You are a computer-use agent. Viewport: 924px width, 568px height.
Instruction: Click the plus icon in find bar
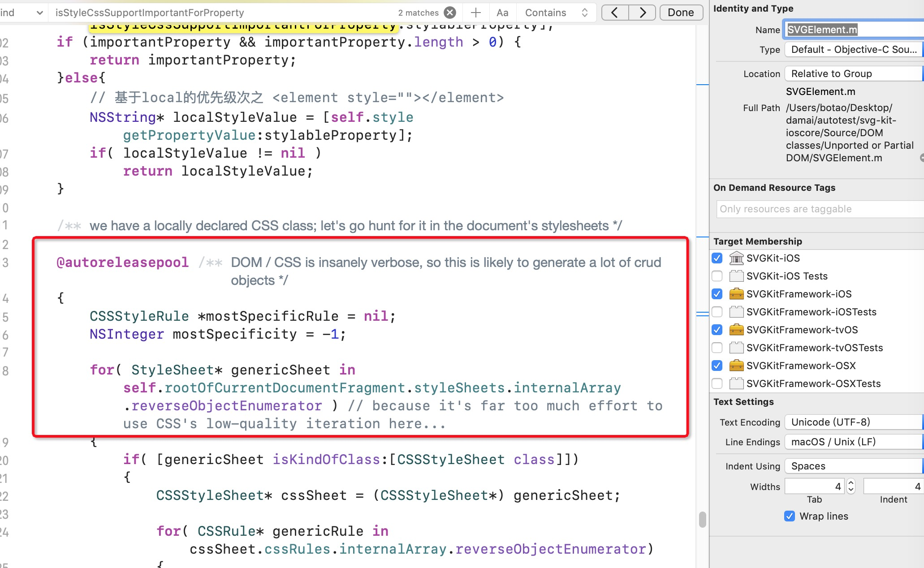[x=476, y=13]
